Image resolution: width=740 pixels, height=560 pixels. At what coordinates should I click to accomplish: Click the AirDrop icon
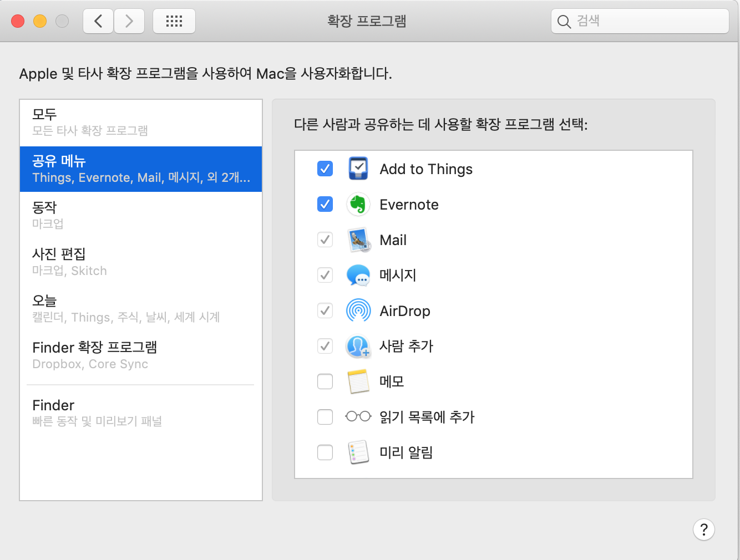(358, 310)
